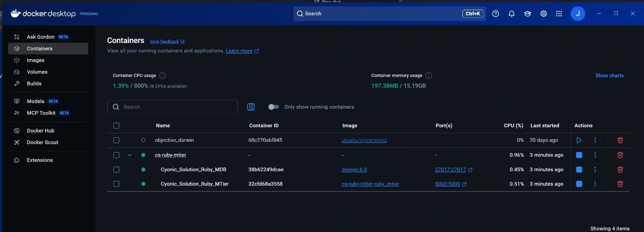Delete the cs-ruby-mtier stack
Image resolution: width=644 pixels, height=232 pixels.
click(620, 155)
